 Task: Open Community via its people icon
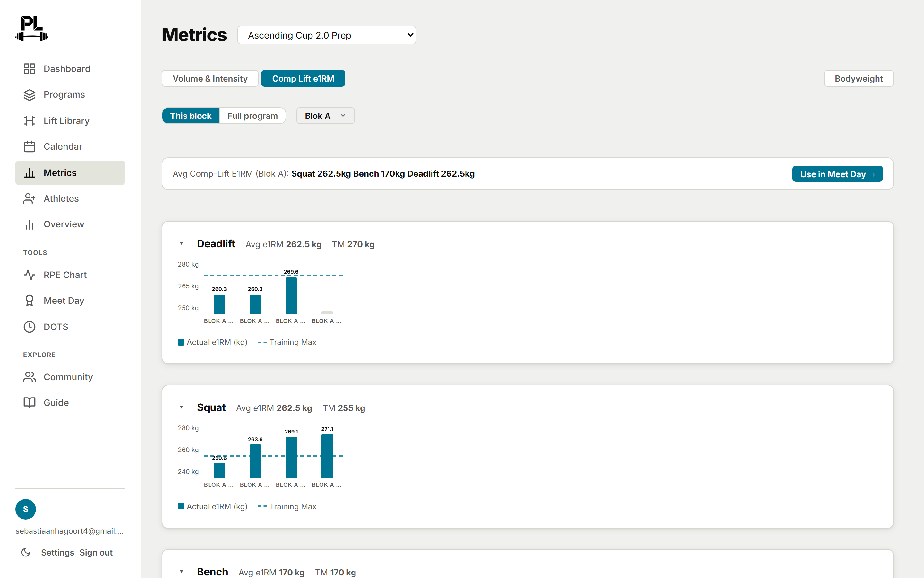pos(30,377)
